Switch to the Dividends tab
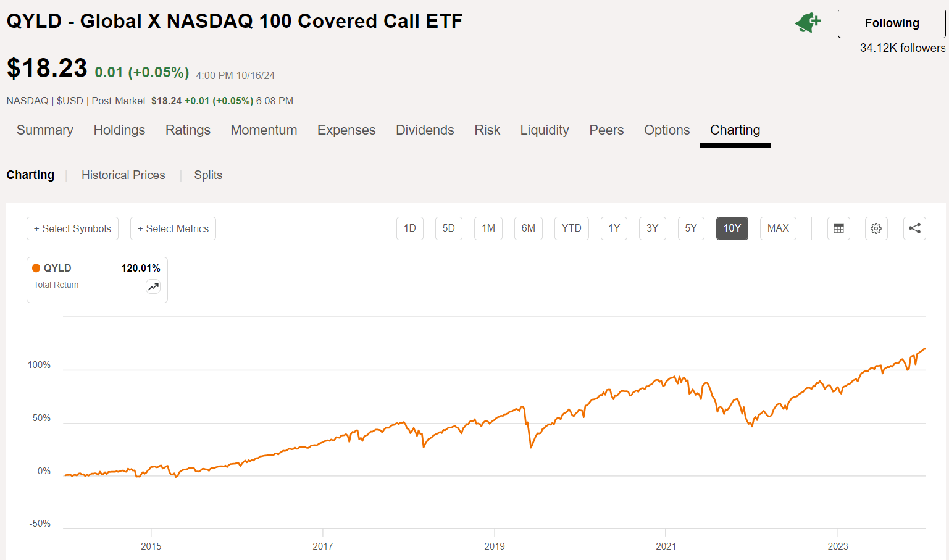The image size is (949, 560). [425, 130]
